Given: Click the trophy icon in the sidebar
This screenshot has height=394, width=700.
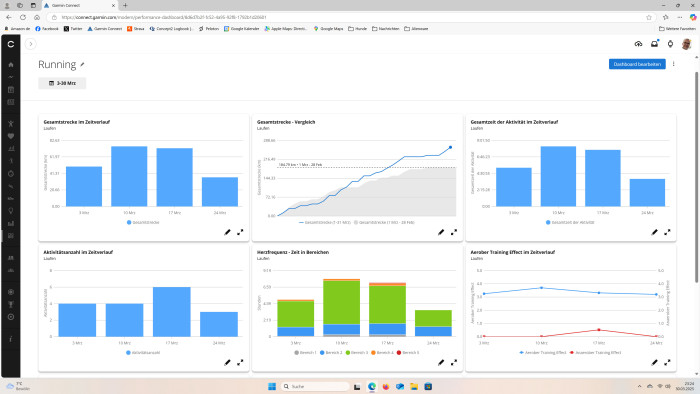Looking at the screenshot, I should 11,304.
